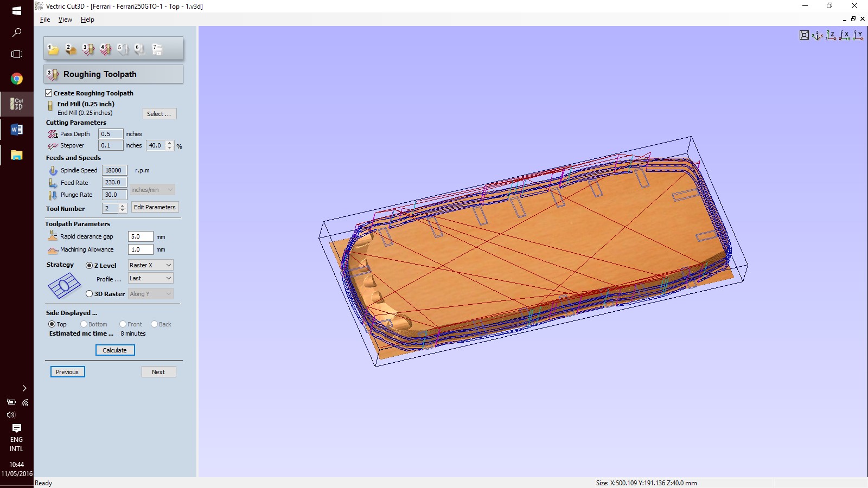Decrease stepover percentage with down arrow
Viewport: 868px width, 488px height.
pos(170,148)
